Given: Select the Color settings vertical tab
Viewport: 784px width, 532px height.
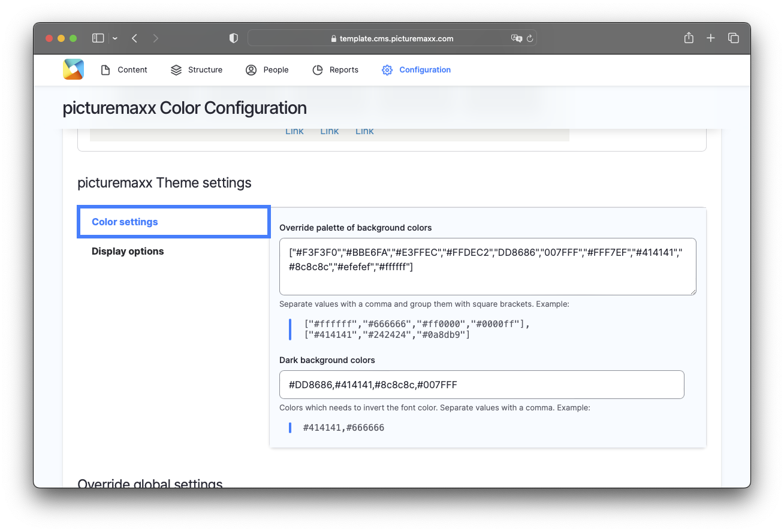Looking at the screenshot, I should pyautogui.click(x=174, y=222).
